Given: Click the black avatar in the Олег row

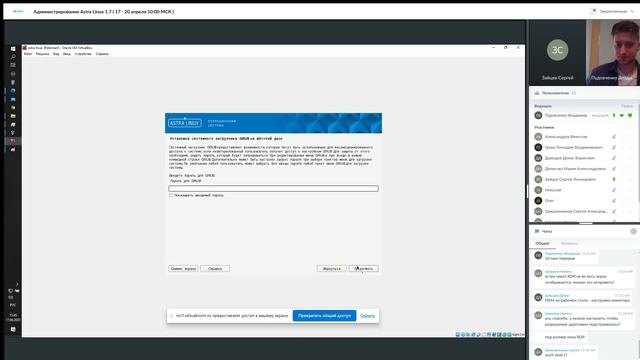Looking at the screenshot, I should [538, 200].
